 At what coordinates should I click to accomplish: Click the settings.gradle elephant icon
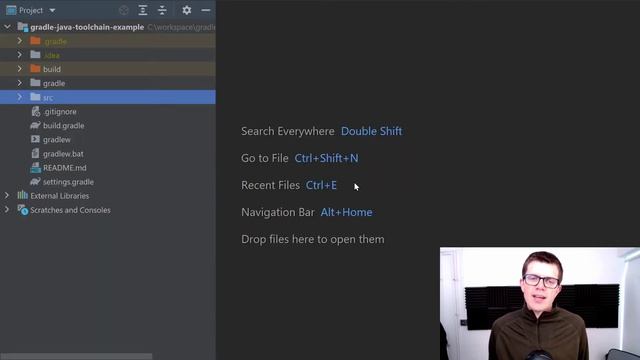36,182
